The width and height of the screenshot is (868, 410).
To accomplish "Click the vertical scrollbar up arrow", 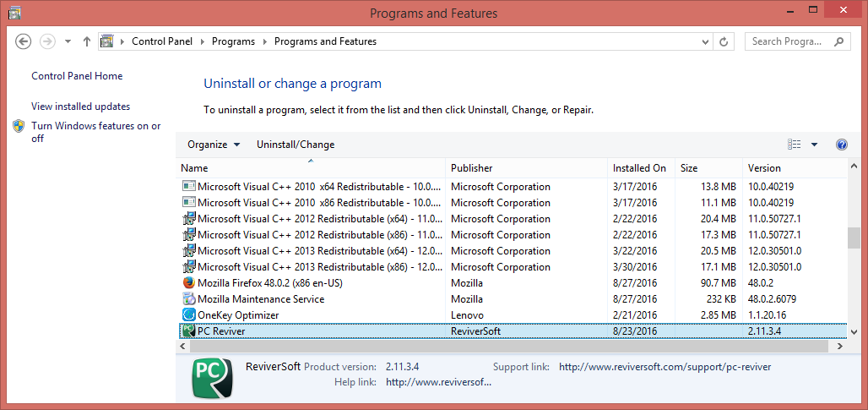I will point(853,166).
